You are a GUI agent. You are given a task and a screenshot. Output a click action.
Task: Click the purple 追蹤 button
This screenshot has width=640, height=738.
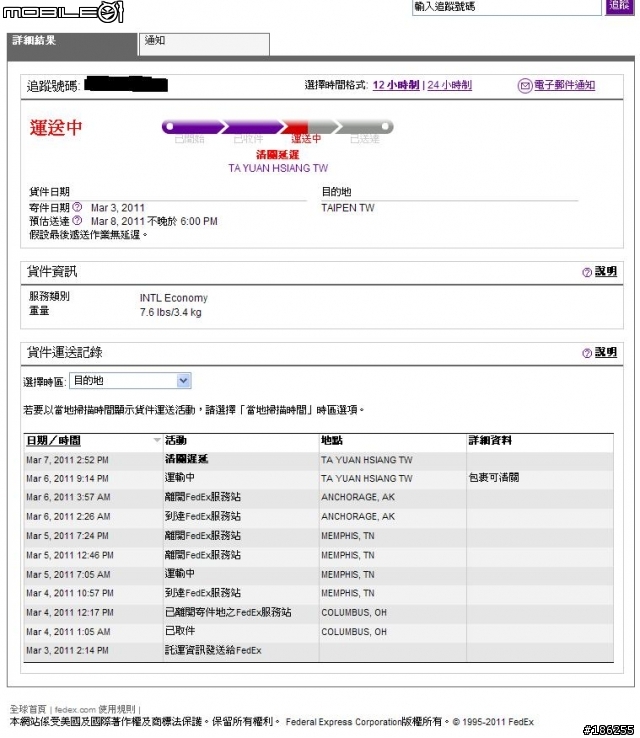point(620,7)
